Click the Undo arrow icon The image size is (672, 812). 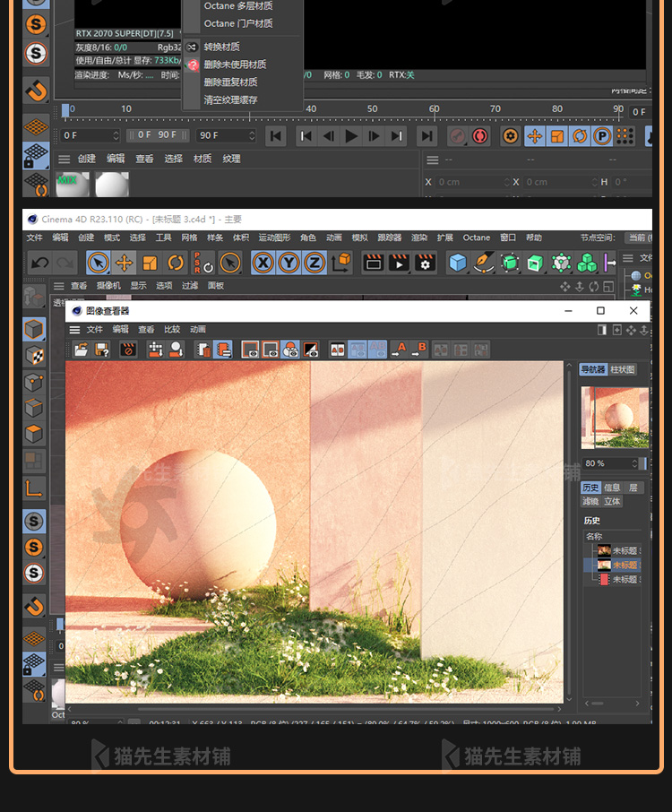[x=39, y=263]
